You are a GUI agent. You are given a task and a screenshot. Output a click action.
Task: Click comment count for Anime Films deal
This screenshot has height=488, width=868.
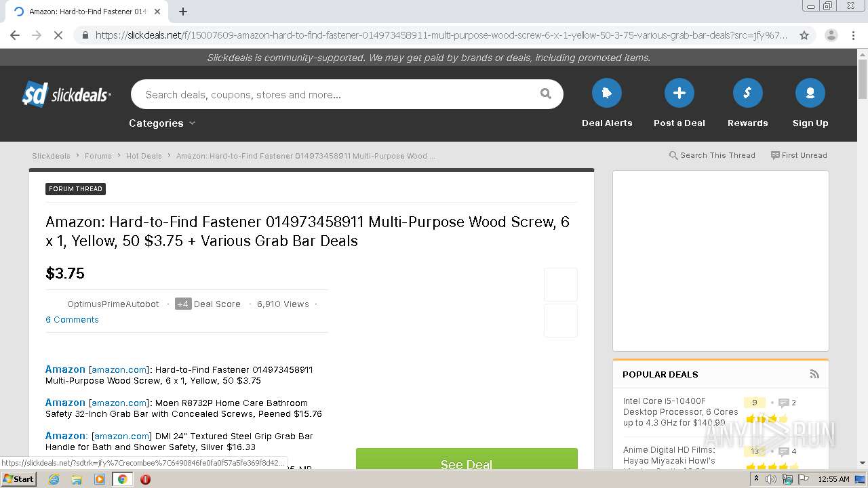787,451
